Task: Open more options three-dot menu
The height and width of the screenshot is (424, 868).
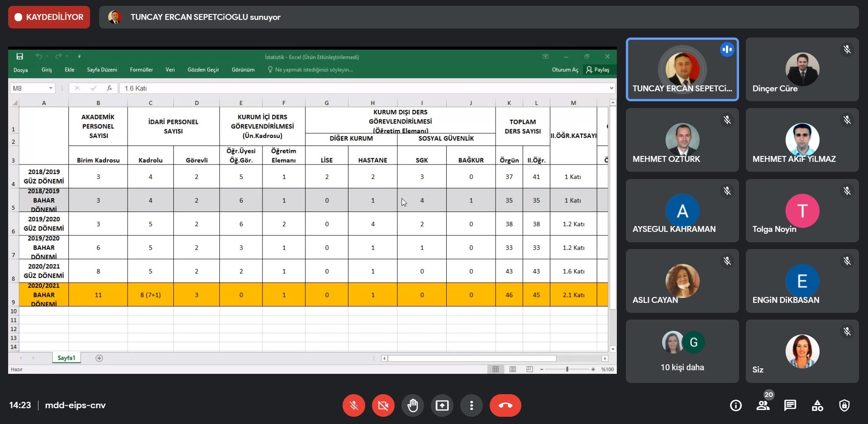Action: coord(472,405)
